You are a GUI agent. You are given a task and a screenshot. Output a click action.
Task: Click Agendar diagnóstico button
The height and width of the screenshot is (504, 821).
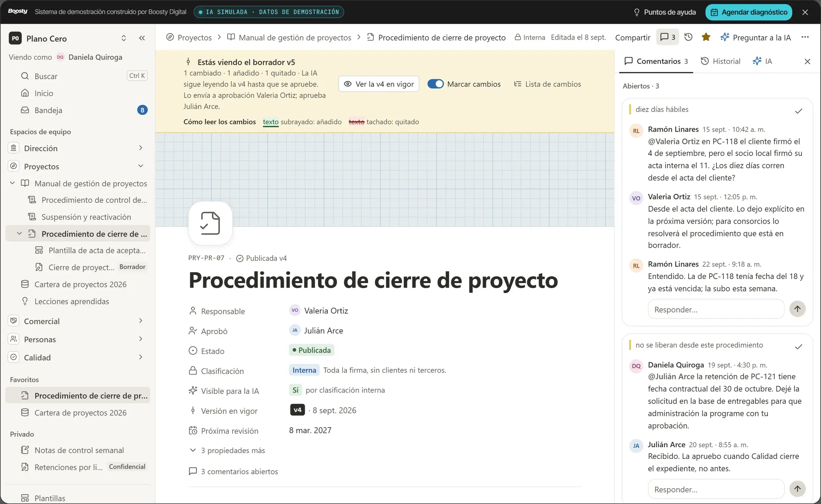tap(749, 12)
